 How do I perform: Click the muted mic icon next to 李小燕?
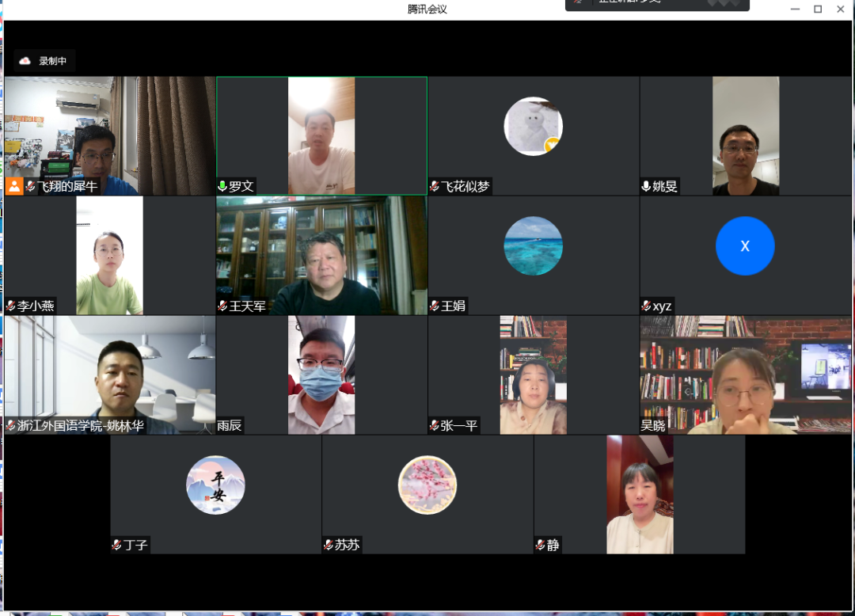coord(11,306)
